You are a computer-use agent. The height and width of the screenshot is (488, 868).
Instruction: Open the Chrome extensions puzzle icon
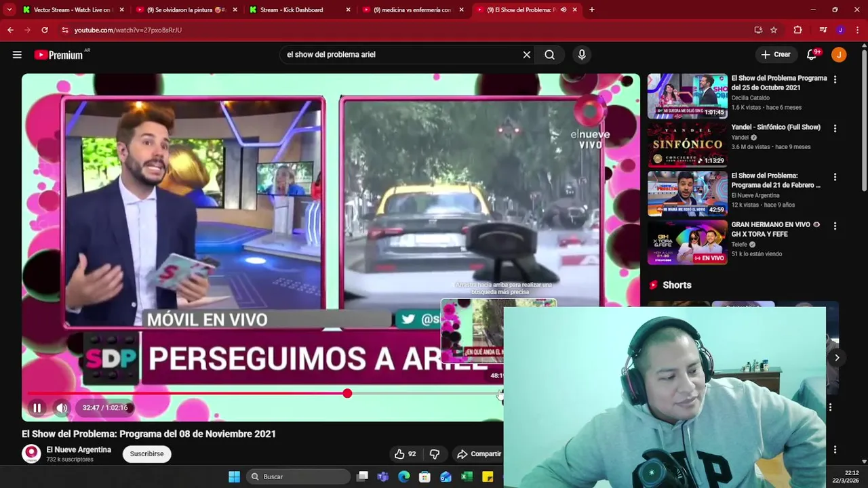pyautogui.click(x=797, y=30)
